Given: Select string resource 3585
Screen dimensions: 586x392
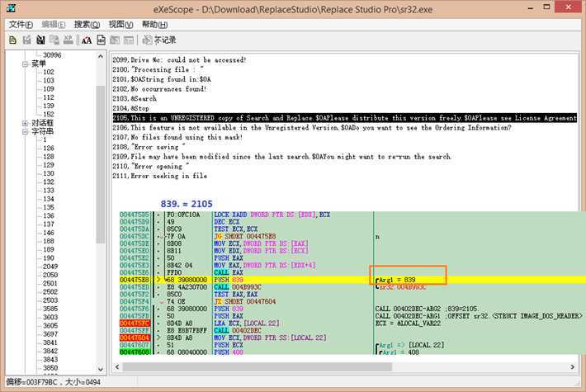Looking at the screenshot, I should 50,309.
